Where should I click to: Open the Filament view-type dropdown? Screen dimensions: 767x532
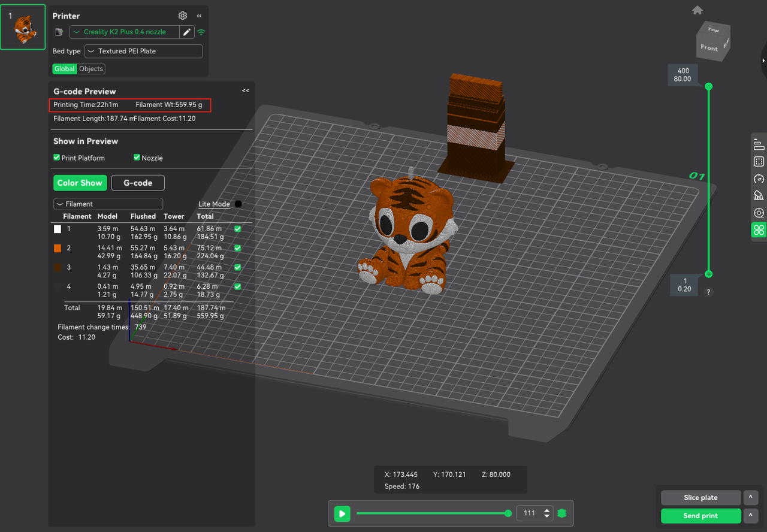(108, 204)
